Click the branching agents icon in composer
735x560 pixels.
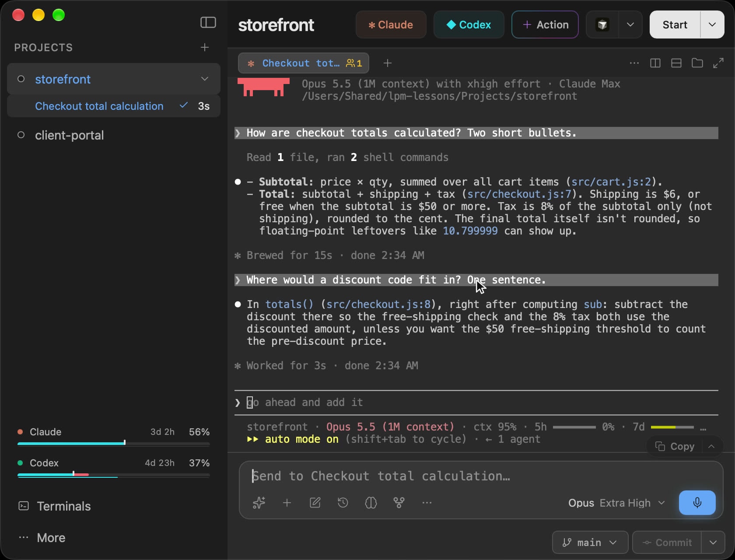click(x=399, y=503)
